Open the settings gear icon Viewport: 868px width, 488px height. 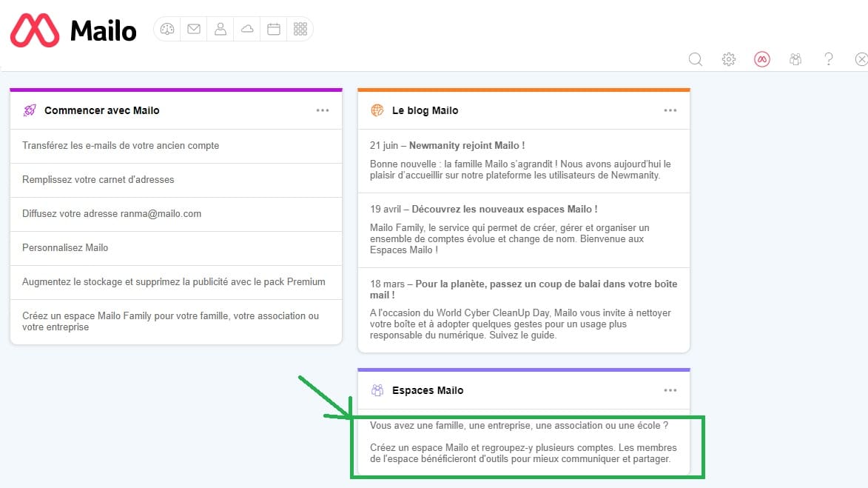(x=728, y=59)
